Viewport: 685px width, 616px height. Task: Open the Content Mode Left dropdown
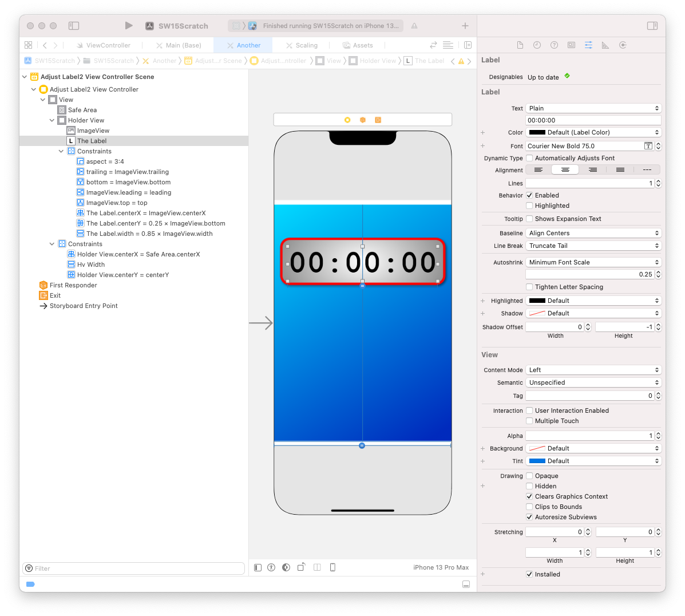point(593,370)
